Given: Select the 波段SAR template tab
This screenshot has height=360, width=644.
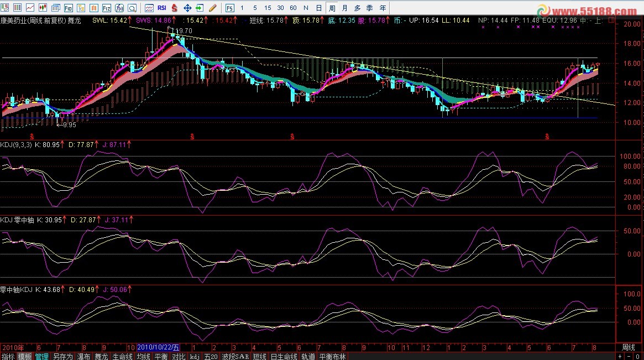Looking at the screenshot, I should (x=235, y=356).
